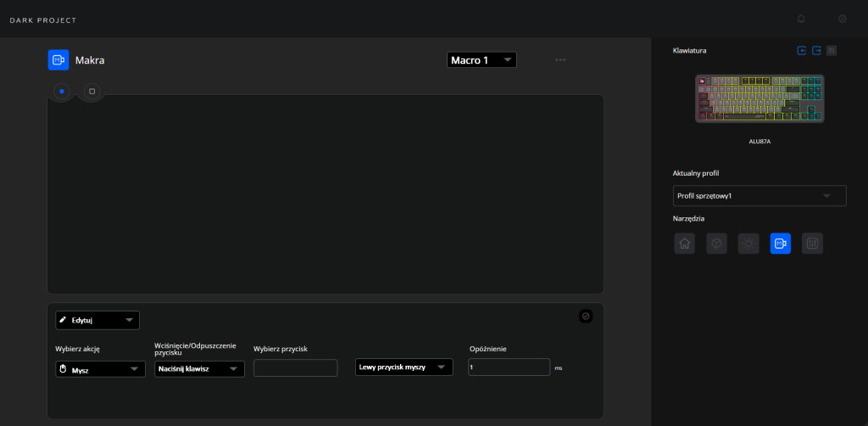Open the Naciśnij klawisz dropdown
This screenshot has height=426, width=868.
pyautogui.click(x=200, y=369)
